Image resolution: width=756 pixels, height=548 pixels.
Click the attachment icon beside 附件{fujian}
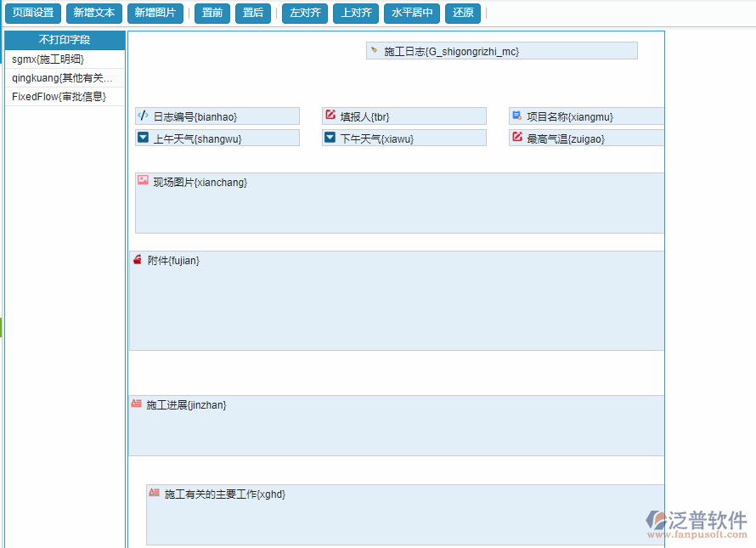pyautogui.click(x=138, y=259)
